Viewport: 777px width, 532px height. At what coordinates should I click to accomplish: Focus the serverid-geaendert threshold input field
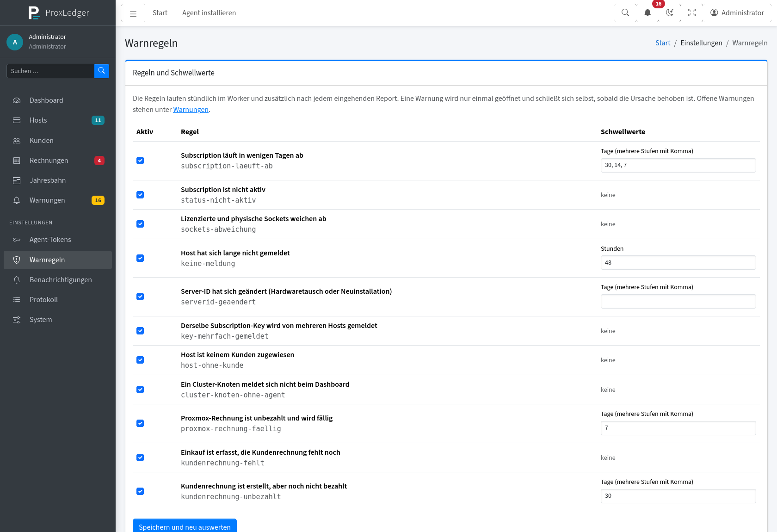pos(678,302)
